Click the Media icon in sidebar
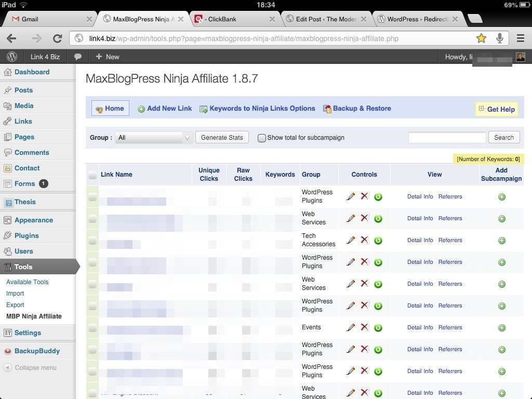Image resolution: width=532 pixels, height=399 pixels. tap(7, 106)
